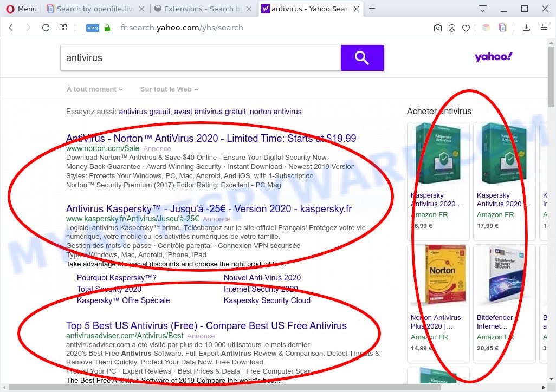Image resolution: width=556 pixels, height=392 pixels.
Task: Close the antivirus Yahoo Search tab
Action: pos(357,9)
